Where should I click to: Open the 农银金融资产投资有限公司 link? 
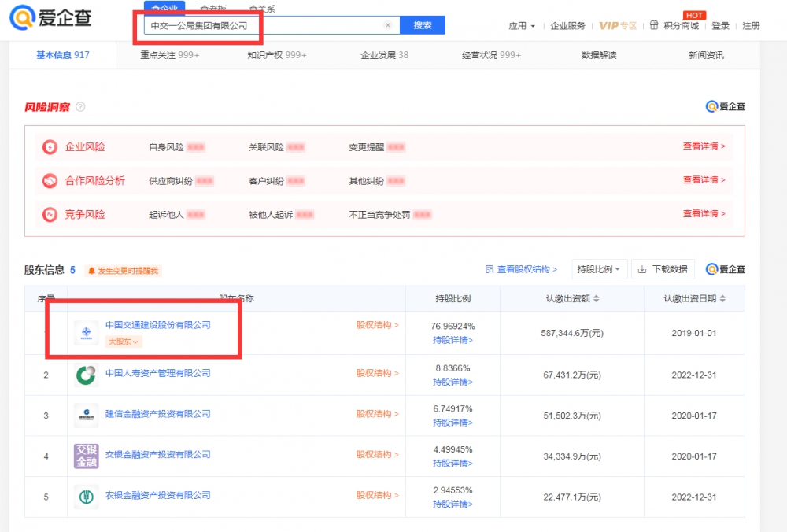(157, 495)
